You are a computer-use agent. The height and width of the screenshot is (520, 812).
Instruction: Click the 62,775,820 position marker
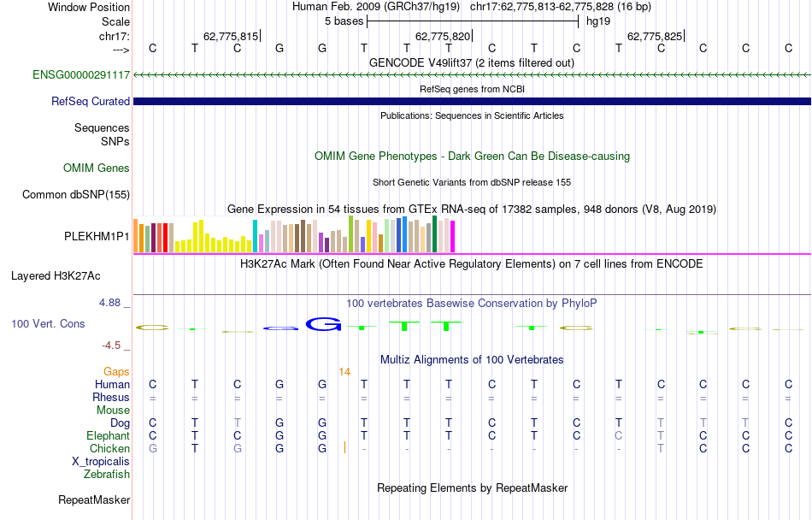444,36
